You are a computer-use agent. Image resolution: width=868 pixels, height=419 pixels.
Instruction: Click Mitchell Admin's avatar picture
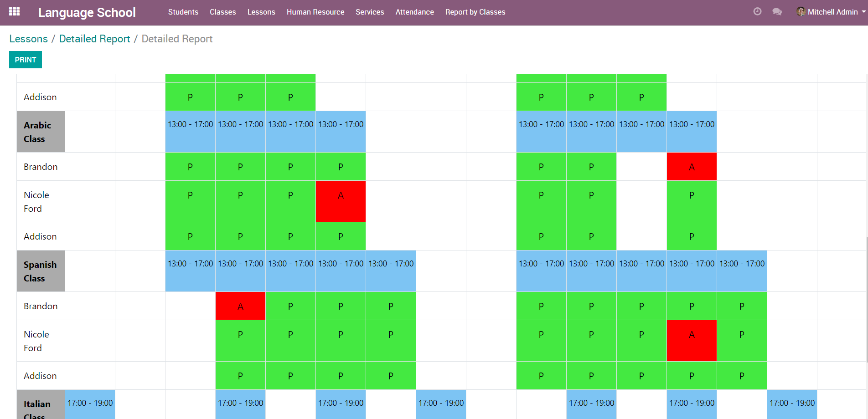801,12
